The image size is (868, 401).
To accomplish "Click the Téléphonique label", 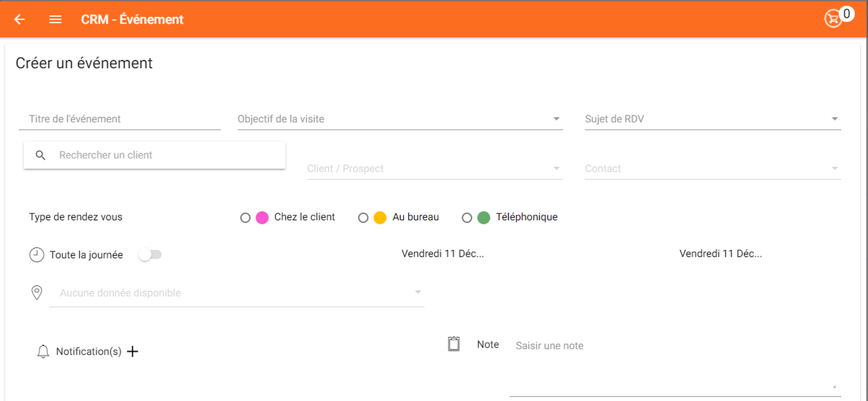I will tap(526, 217).
